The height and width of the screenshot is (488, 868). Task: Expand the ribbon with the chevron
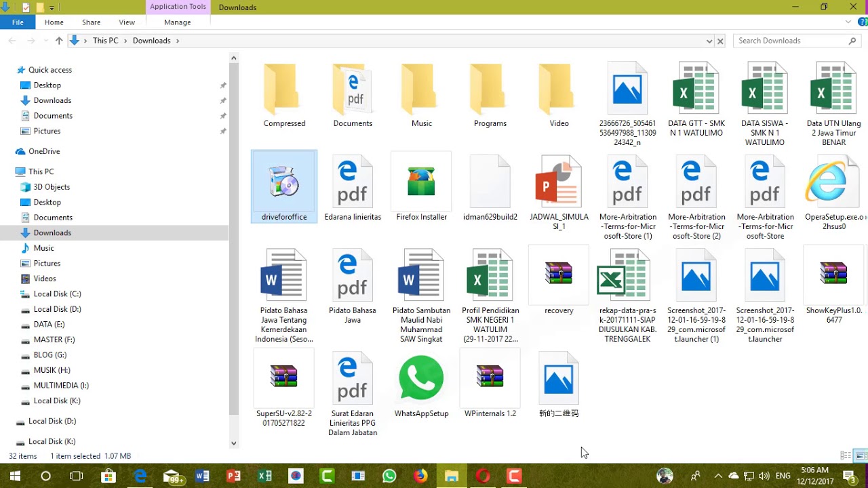[x=848, y=22]
